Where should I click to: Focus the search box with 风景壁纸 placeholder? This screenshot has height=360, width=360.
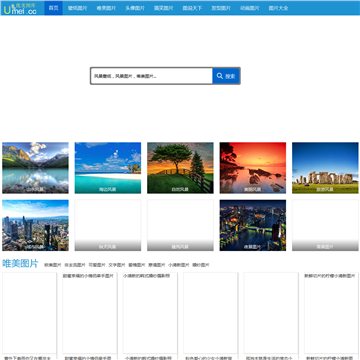click(x=152, y=76)
